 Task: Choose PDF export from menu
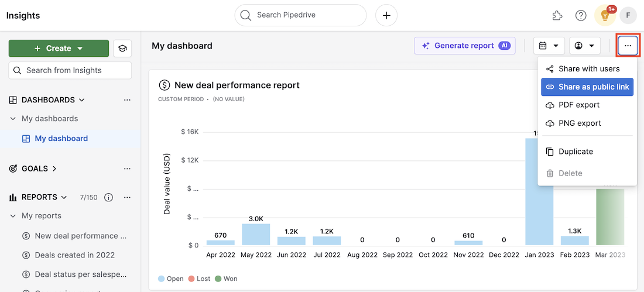tap(587, 105)
